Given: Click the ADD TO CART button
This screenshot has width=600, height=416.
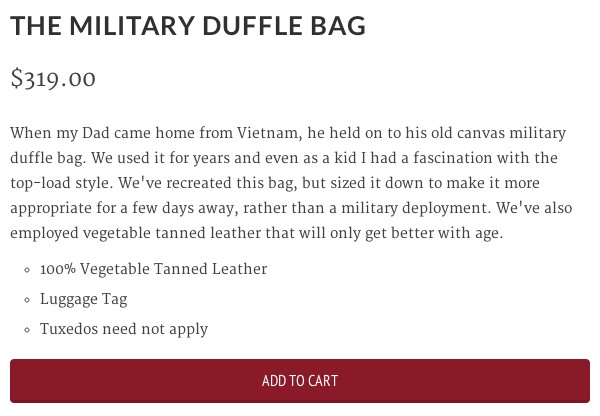Looking at the screenshot, I should [300, 381].
